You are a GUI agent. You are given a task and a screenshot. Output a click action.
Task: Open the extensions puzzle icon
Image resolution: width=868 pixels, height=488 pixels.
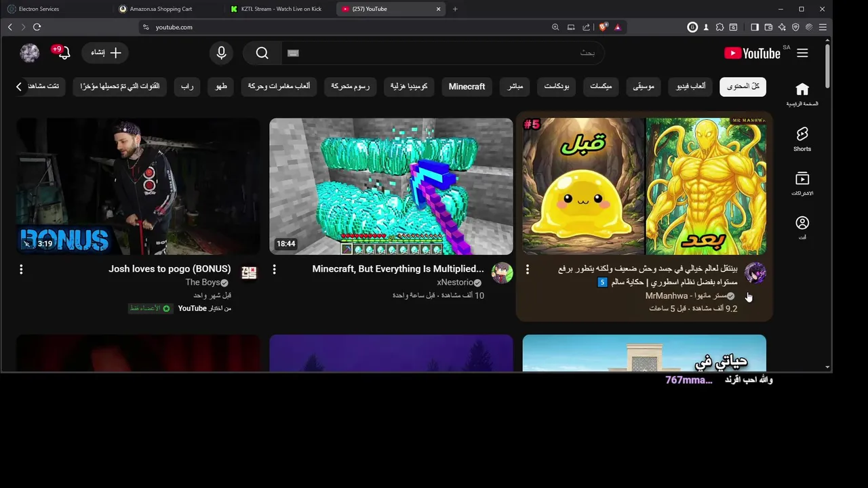click(719, 27)
